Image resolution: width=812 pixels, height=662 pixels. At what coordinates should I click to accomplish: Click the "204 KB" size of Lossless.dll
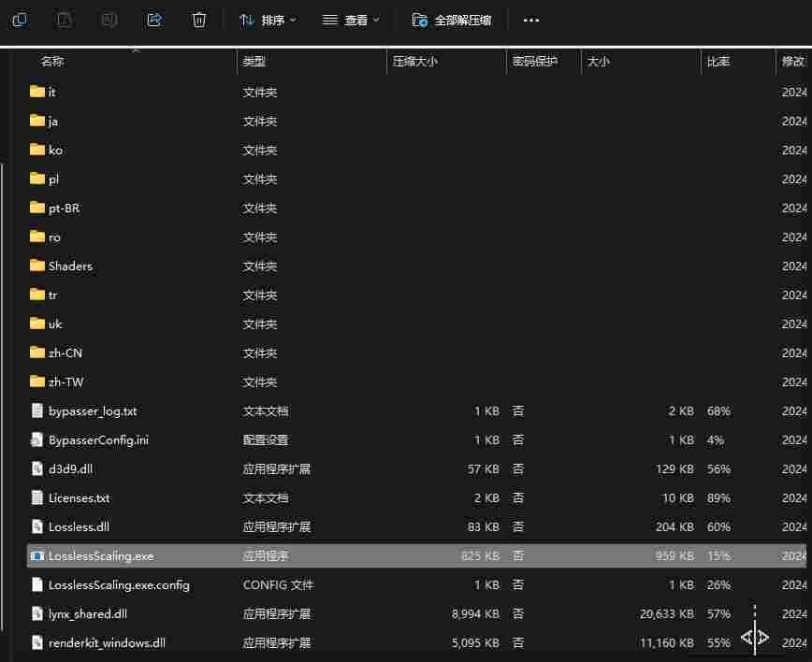pos(674,527)
